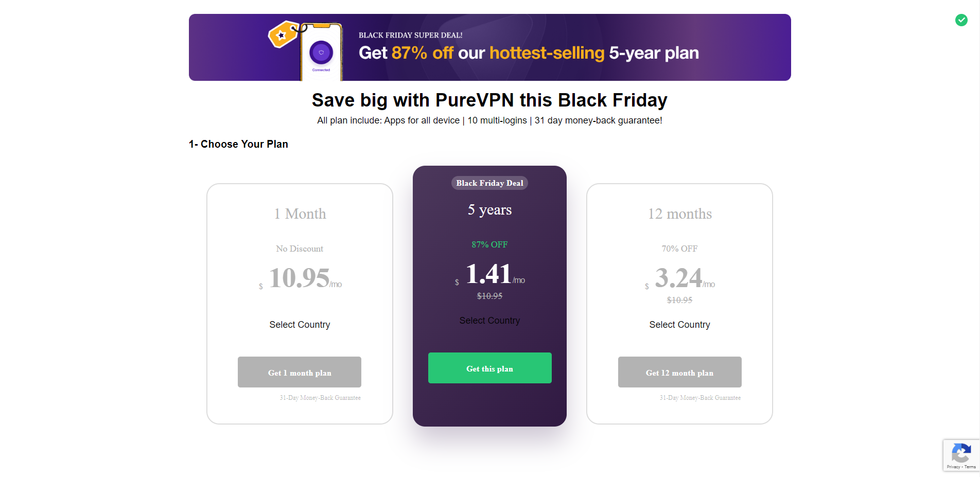
Task: Click the 1- Choose Your Plan heading
Action: (x=238, y=144)
